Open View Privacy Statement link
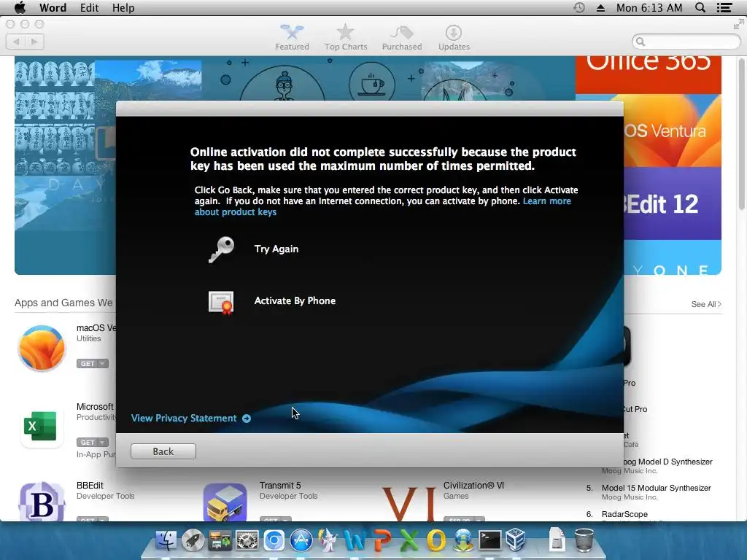 184,418
